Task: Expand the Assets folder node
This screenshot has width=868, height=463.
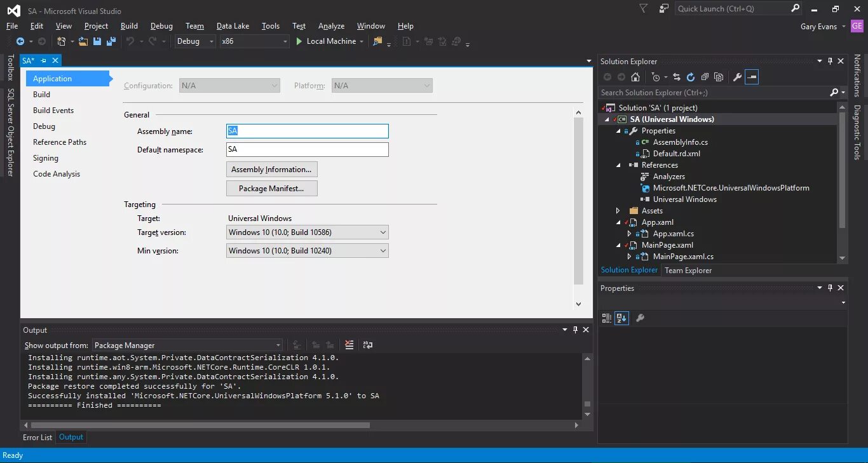Action: pyautogui.click(x=618, y=211)
